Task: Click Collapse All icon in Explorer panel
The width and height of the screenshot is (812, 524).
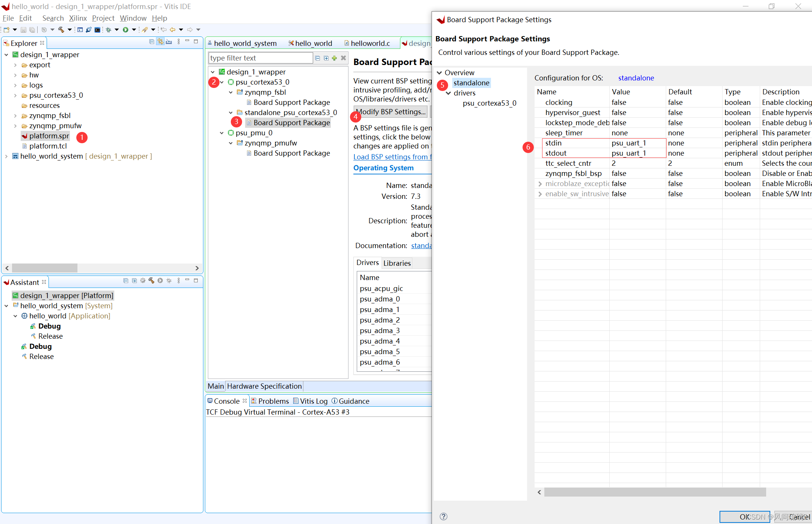Action: (151, 42)
